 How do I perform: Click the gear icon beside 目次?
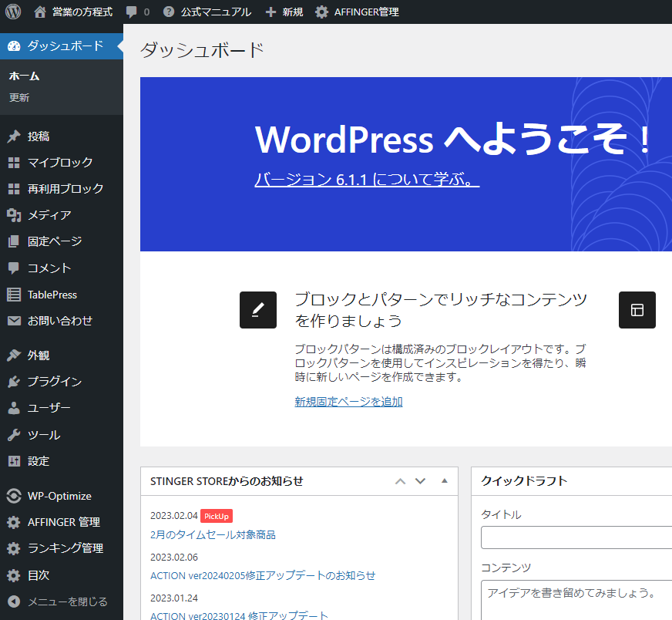[x=14, y=575]
